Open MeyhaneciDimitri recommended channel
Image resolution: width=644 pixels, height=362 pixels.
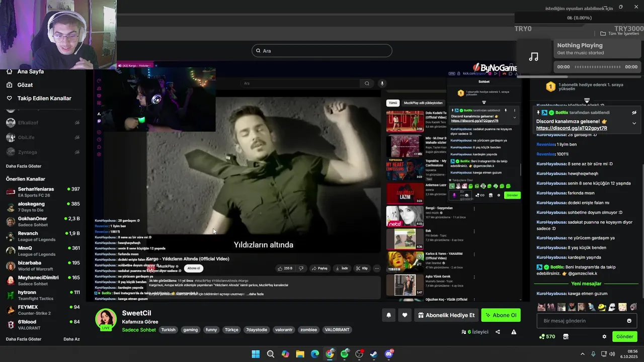pyautogui.click(x=43, y=280)
